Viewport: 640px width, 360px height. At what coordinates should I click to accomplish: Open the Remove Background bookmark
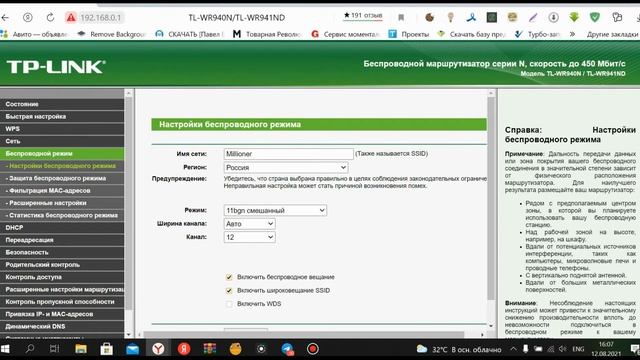tap(111, 34)
